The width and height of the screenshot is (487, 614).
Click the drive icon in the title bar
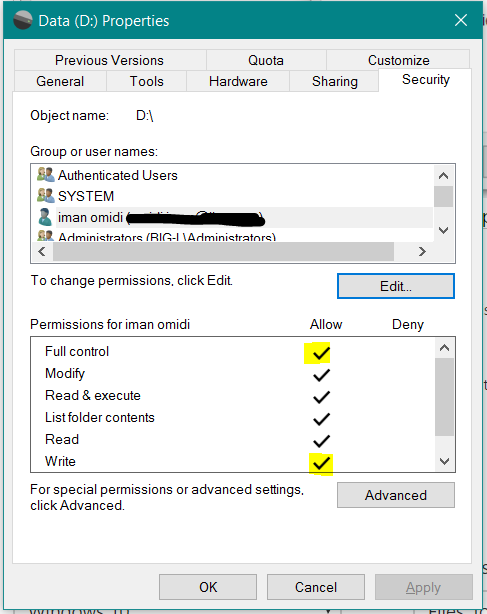click(23, 20)
